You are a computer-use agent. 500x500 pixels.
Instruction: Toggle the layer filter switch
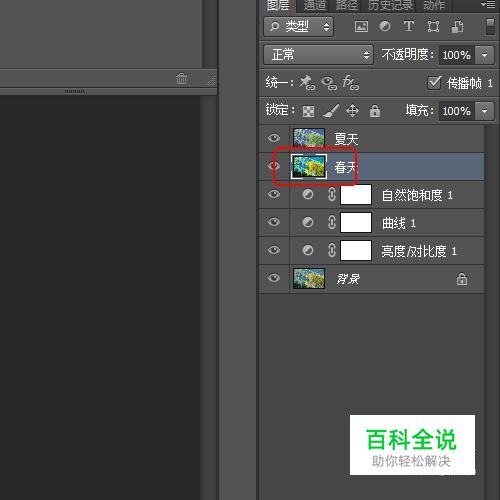pyautogui.click(x=490, y=26)
